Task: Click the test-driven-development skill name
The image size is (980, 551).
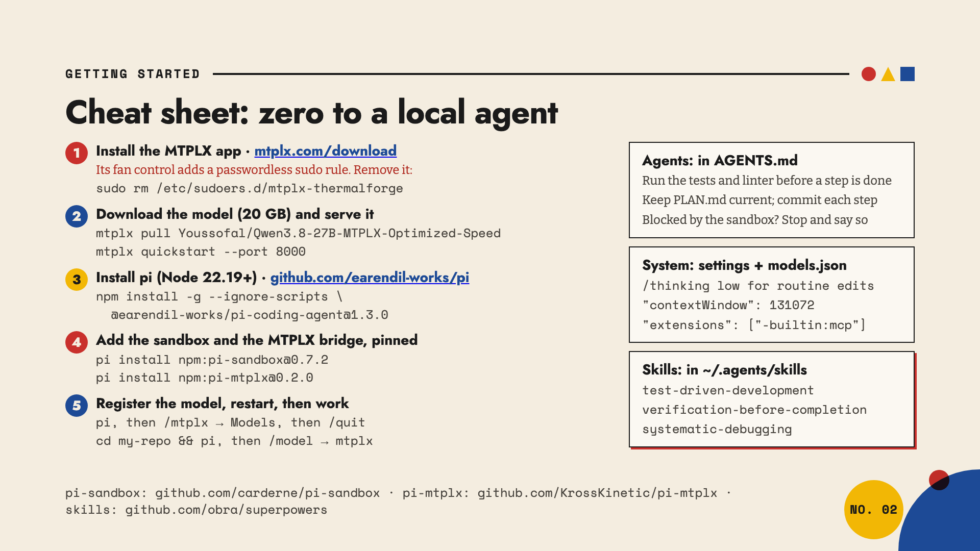Action: (728, 390)
